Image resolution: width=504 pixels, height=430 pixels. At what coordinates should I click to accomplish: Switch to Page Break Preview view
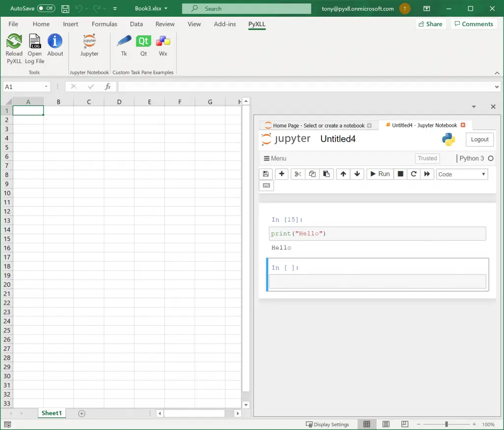click(405, 424)
